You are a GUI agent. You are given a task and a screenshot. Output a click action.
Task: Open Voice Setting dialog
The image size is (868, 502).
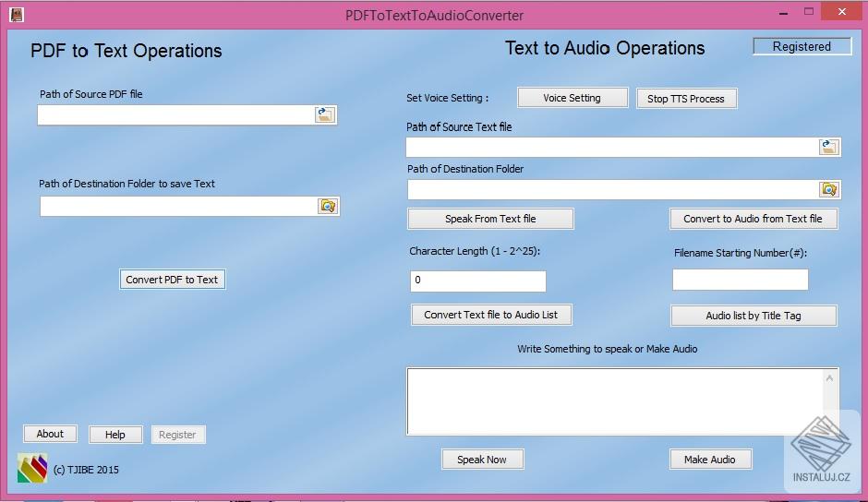[573, 98]
